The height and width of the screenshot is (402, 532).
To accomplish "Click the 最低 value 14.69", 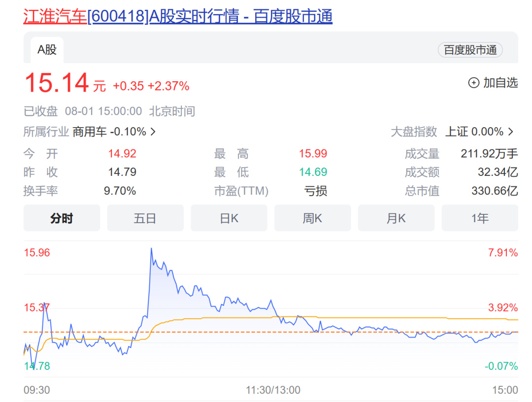I will (313, 172).
